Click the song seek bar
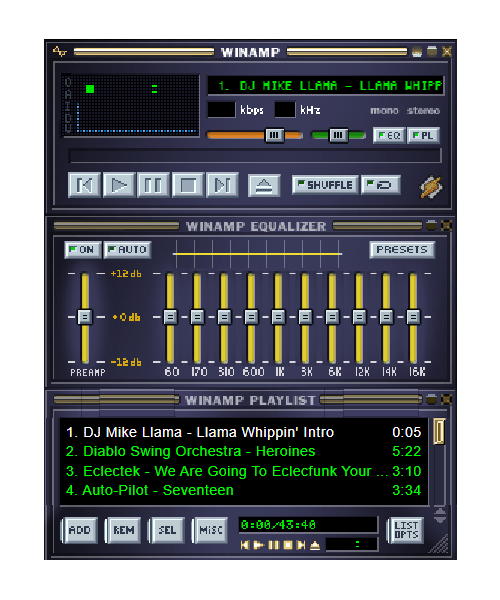Screen dimensions: 500x600 [x=254, y=156]
